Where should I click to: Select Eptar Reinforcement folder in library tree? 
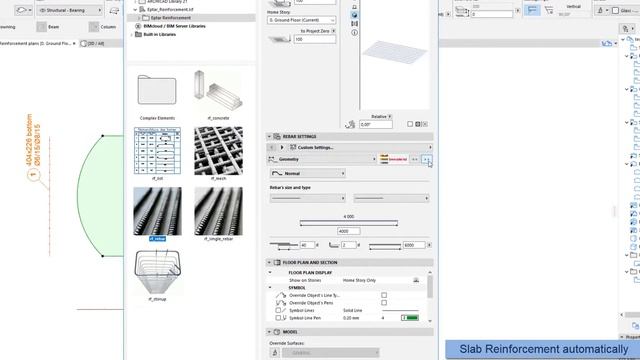coord(170,18)
